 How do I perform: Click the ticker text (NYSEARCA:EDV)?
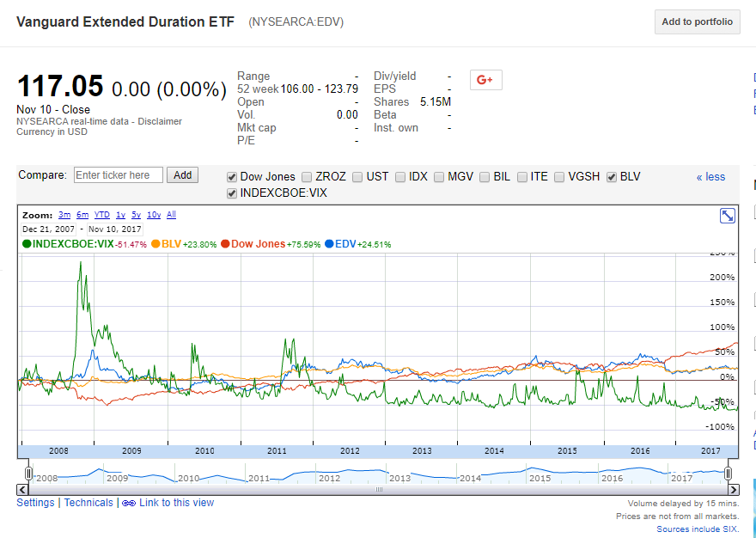pos(296,22)
